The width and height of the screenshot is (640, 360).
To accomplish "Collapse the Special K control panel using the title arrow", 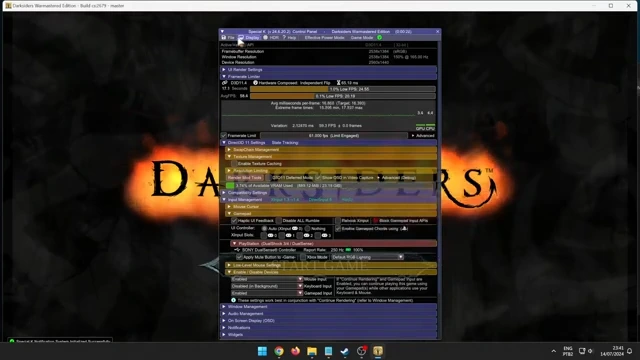I will click(x=222, y=31).
